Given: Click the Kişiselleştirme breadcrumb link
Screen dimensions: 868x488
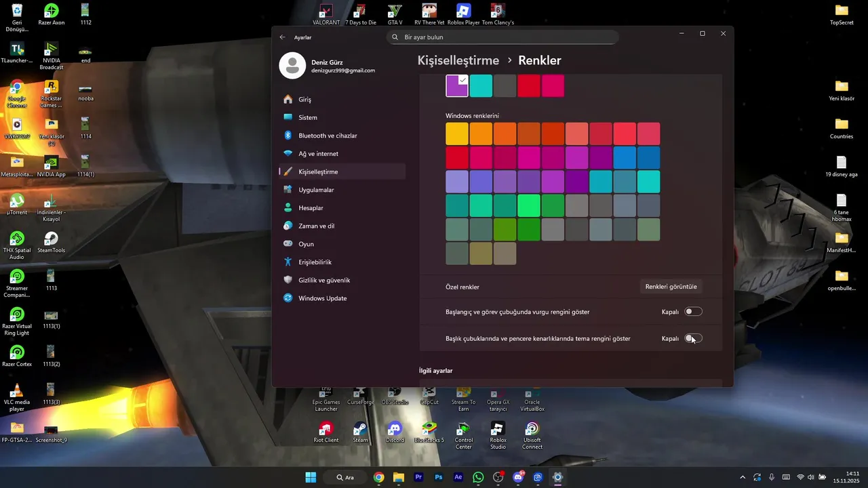Looking at the screenshot, I should pos(458,60).
